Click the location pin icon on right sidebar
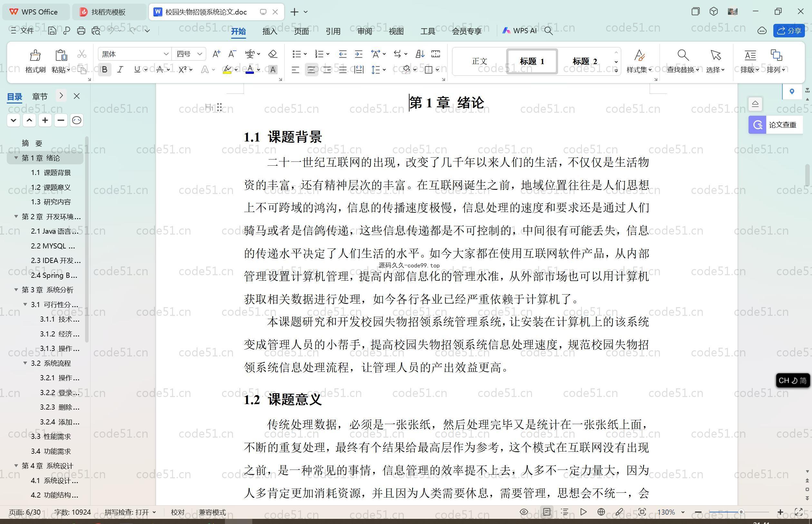 tap(792, 91)
